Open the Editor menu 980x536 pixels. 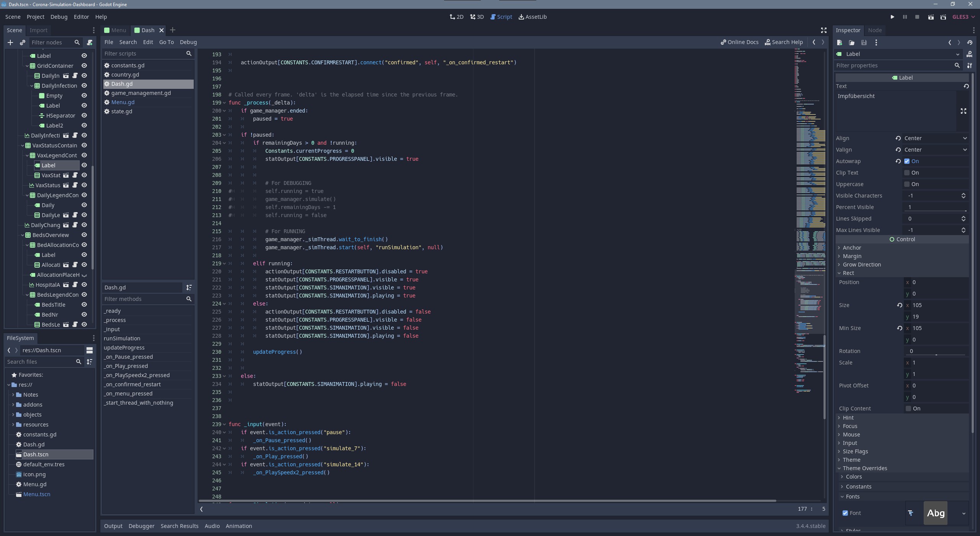click(x=81, y=17)
